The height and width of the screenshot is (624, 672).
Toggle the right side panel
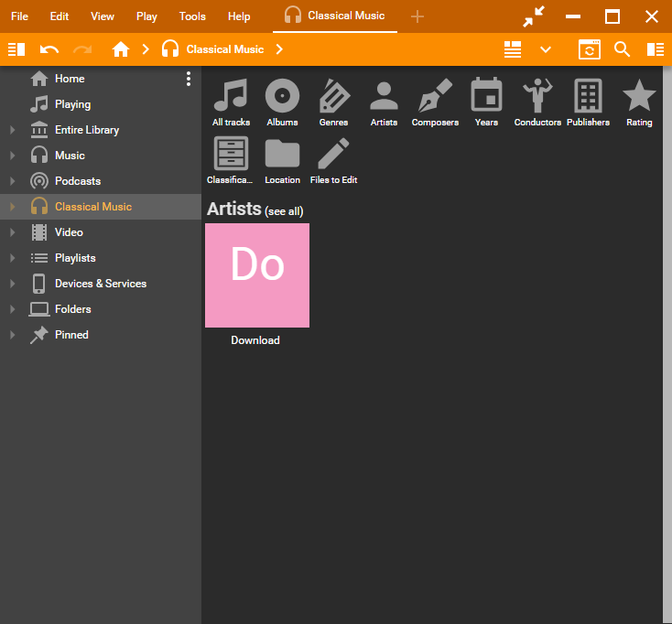pyautogui.click(x=656, y=49)
